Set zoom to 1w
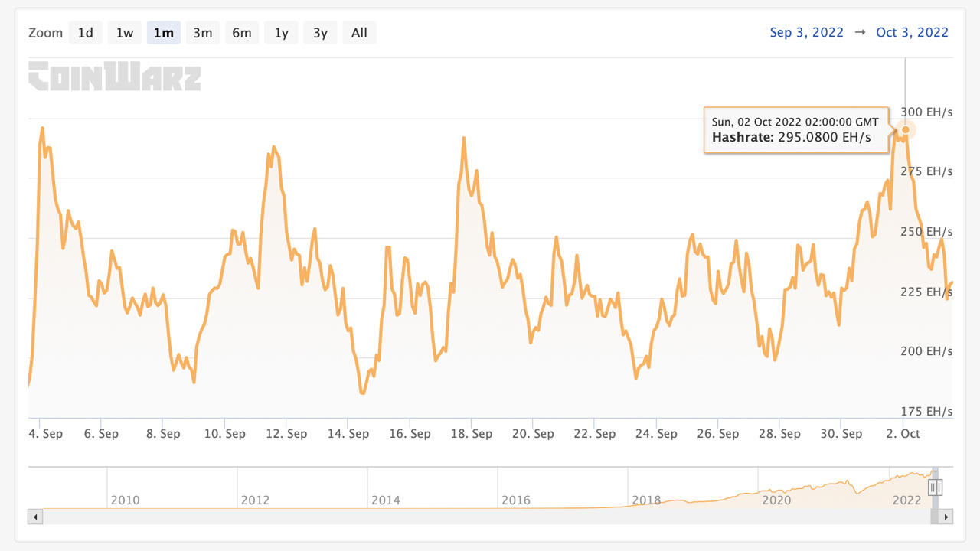980x551 pixels. tap(125, 33)
